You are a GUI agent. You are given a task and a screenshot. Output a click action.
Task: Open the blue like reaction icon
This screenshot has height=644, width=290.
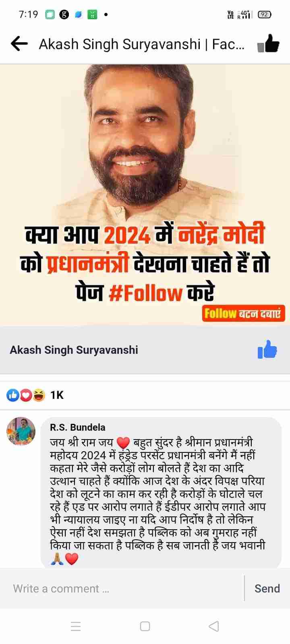click(13, 396)
